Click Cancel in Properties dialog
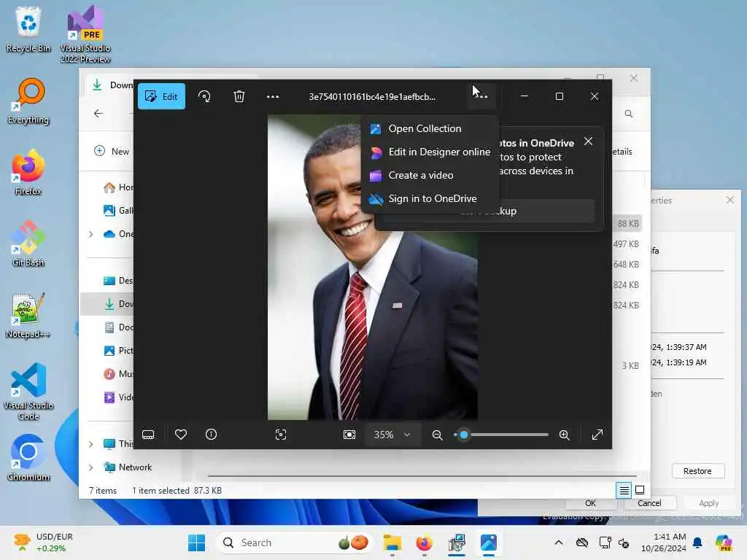The height and width of the screenshot is (560, 747). [x=649, y=503]
